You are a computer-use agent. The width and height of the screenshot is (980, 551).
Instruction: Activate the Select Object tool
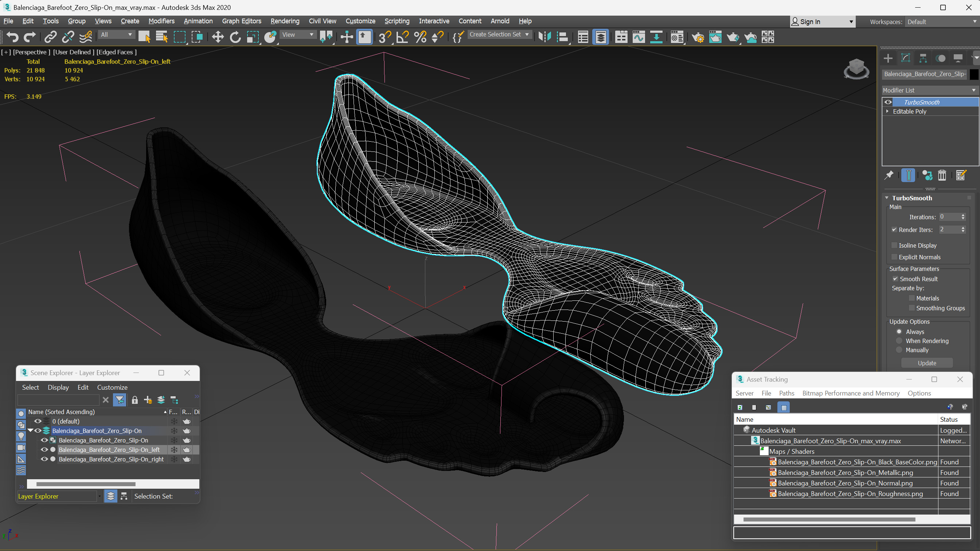[144, 37]
